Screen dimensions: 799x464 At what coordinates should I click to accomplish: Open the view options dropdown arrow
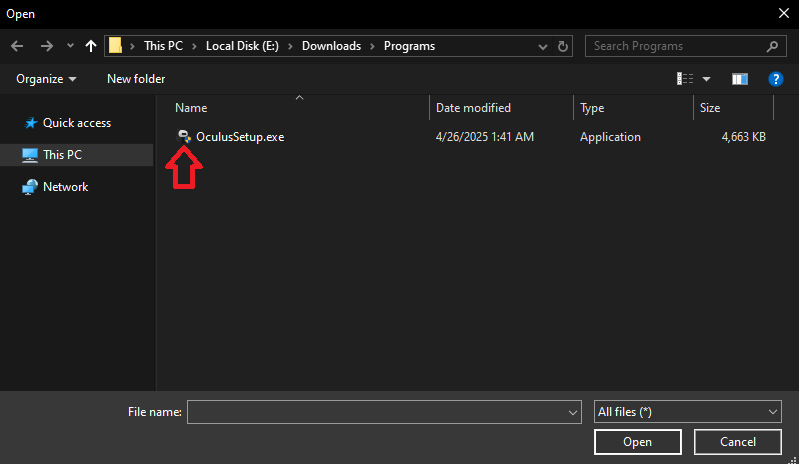[x=706, y=79]
